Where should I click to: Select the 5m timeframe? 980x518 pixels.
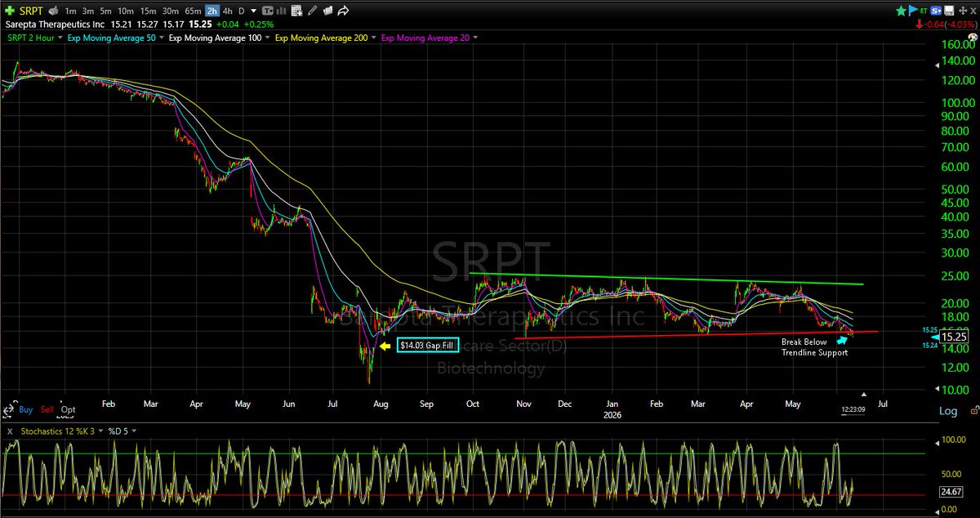click(x=106, y=11)
